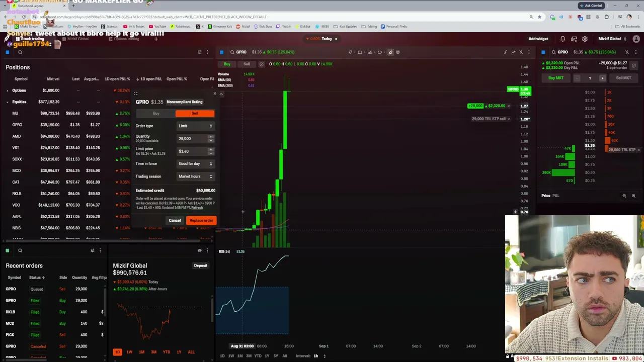Cancel the 29,000 TRL STP sell chart order
644x362 pixels.
point(509,119)
